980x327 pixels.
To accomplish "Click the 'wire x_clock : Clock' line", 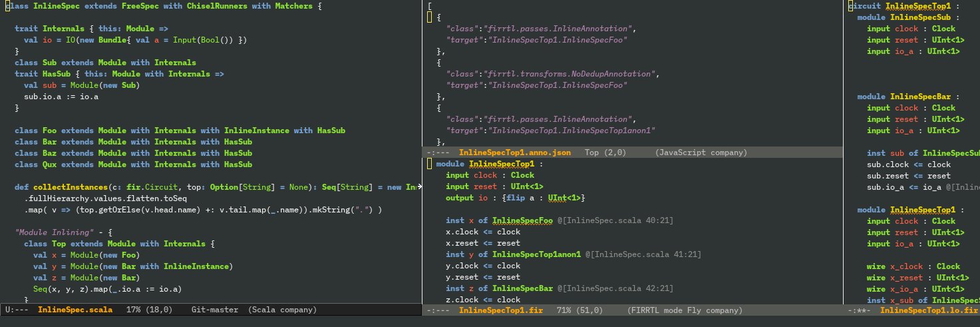I will pos(913,266).
